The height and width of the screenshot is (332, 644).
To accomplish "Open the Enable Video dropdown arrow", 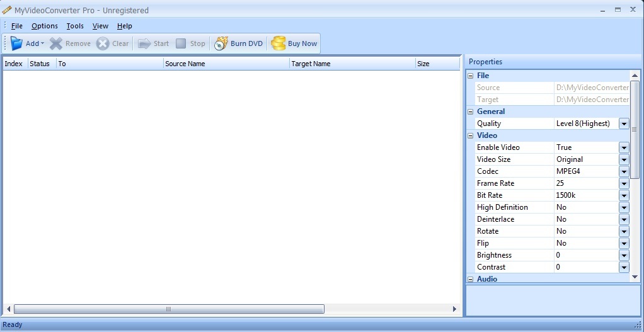I will point(624,147).
